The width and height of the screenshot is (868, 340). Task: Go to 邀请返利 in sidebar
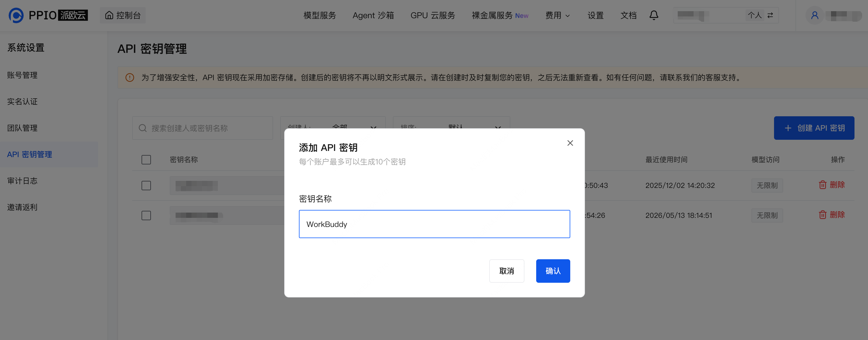coord(22,207)
